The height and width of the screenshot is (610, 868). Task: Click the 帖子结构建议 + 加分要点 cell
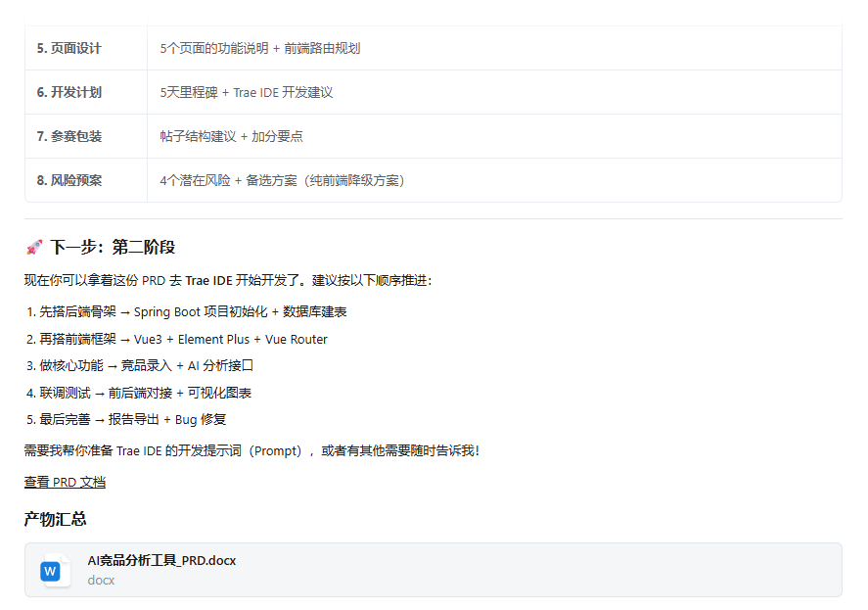[x=231, y=136]
